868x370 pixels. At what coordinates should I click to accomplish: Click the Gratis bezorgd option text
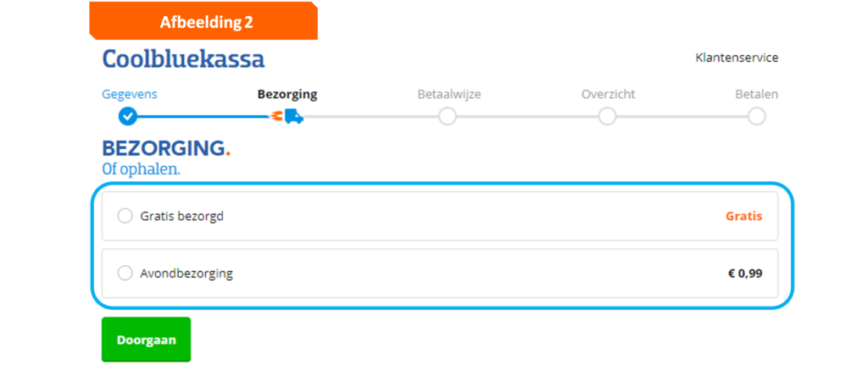182,216
